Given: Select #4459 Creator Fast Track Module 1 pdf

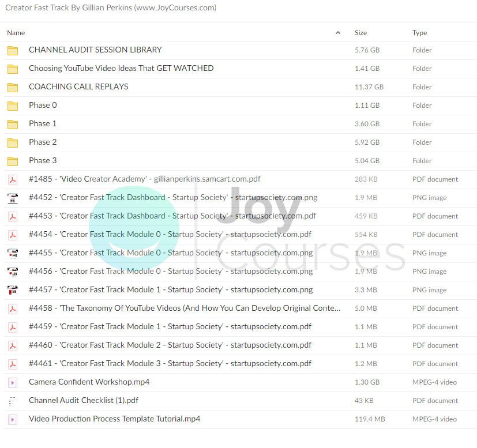Looking at the screenshot, I should (170, 326).
